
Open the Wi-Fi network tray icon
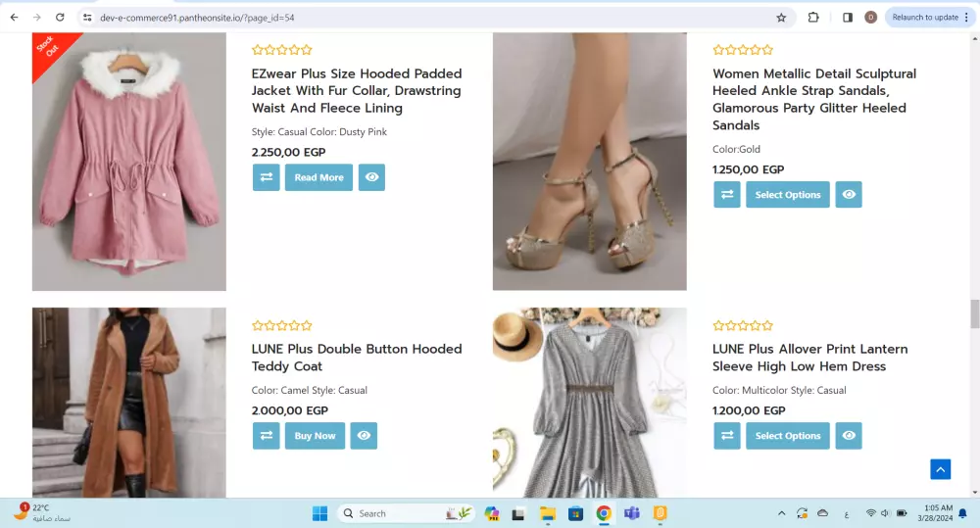[870, 513]
